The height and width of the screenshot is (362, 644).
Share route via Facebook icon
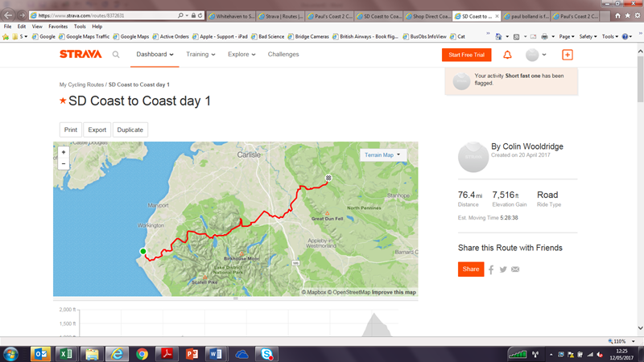[x=491, y=269]
